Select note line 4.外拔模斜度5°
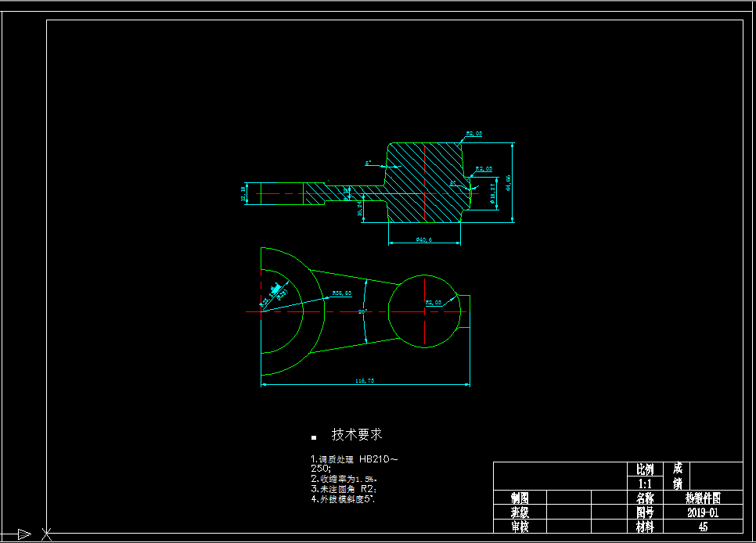 (x=343, y=499)
